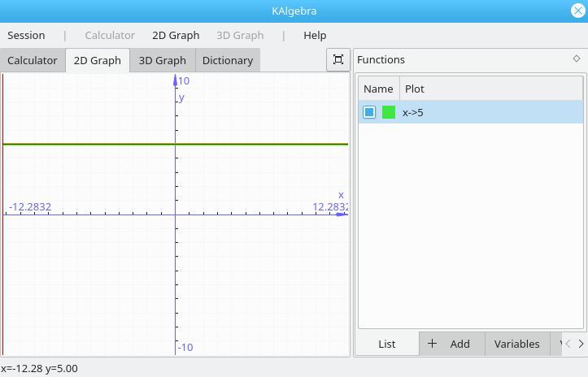
Task: Open the 2D Graph menu
Action: (x=176, y=35)
